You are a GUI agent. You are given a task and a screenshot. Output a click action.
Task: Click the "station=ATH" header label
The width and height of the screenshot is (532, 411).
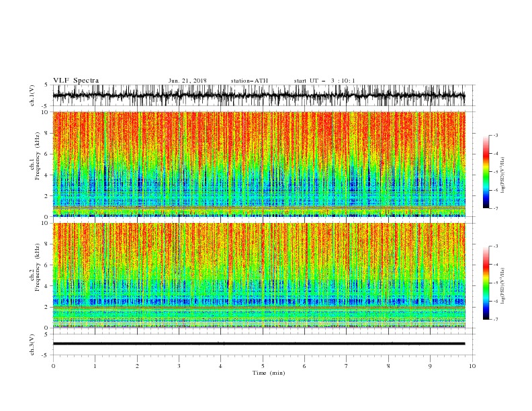[x=249, y=81]
